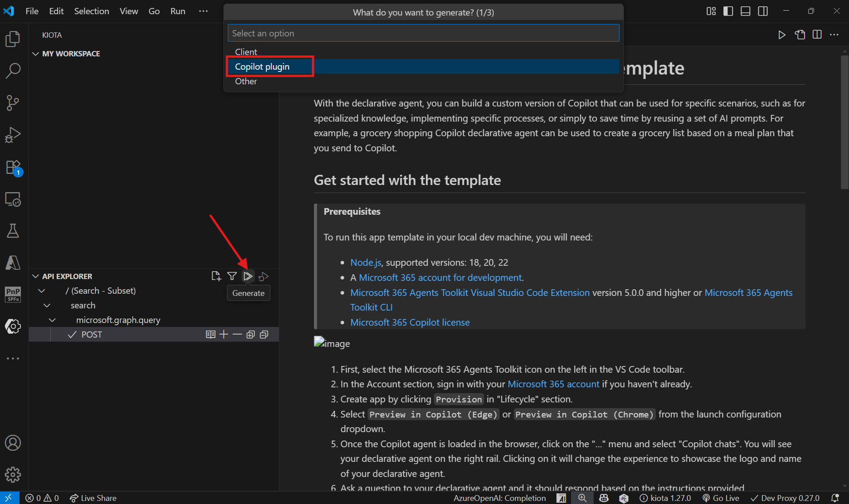Open the Selection menu
This screenshot has width=849, height=504.
91,11
